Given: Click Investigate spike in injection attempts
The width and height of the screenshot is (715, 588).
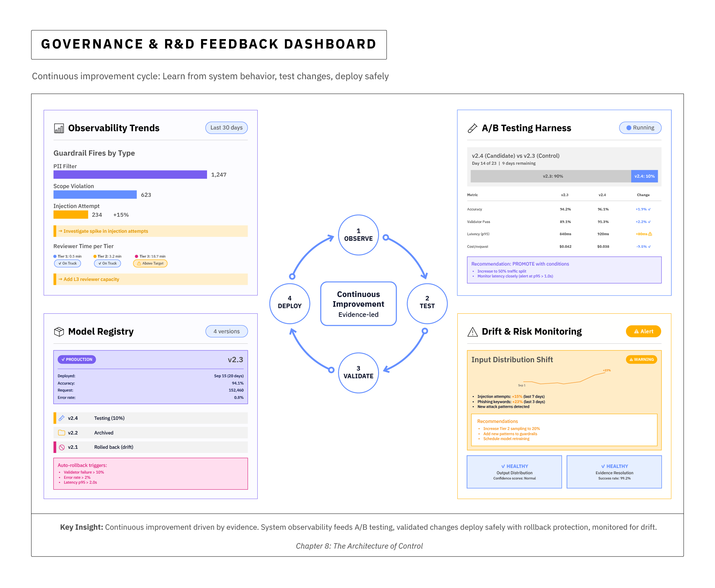Looking at the screenshot, I should (103, 231).
